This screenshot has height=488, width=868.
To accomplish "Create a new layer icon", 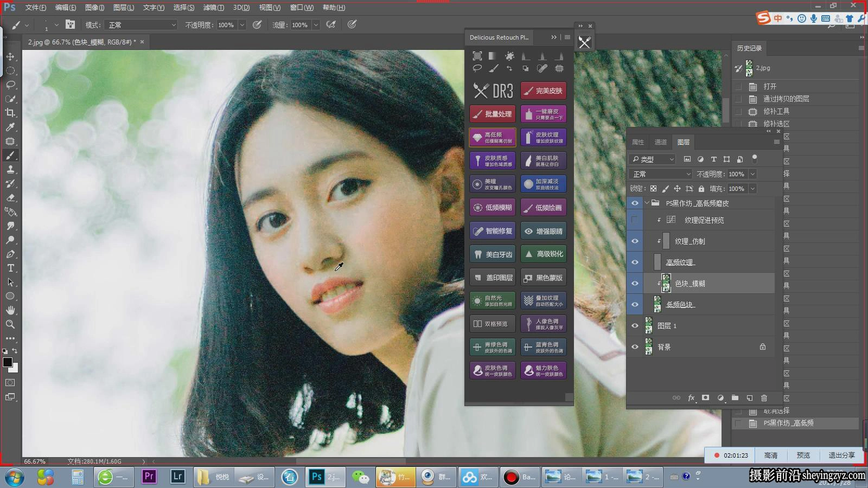I will (749, 397).
